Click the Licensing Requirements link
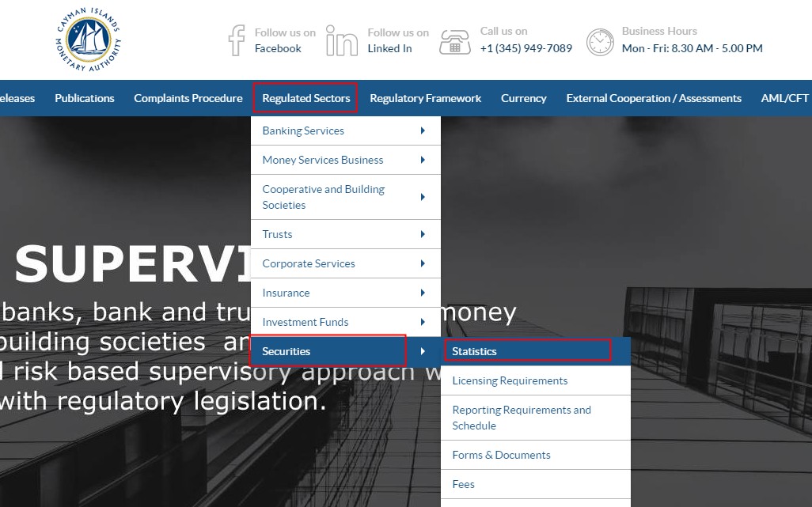 [510, 380]
